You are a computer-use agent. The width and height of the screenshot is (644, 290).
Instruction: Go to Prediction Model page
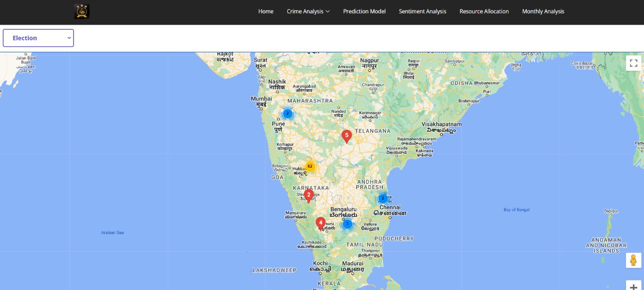tap(364, 11)
